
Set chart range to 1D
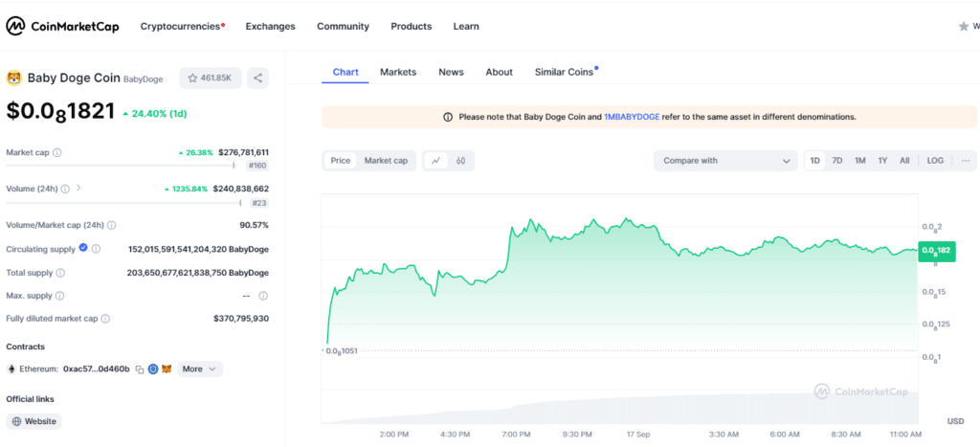[815, 161]
